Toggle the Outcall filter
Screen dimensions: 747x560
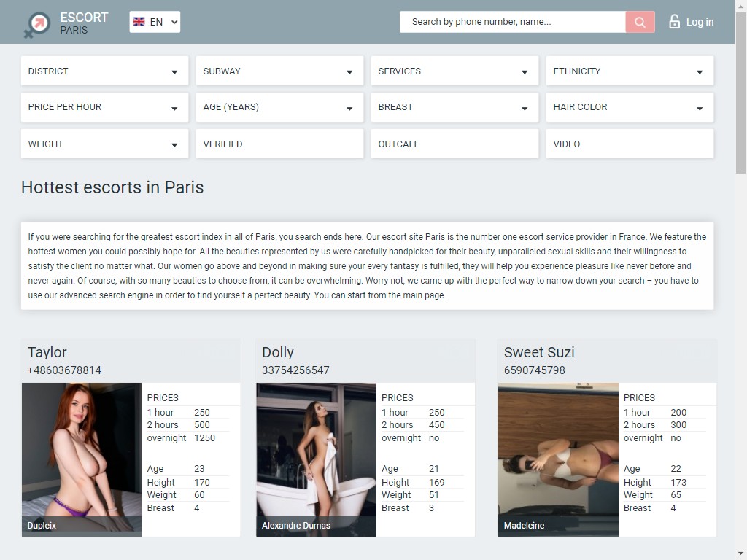pyautogui.click(x=454, y=144)
